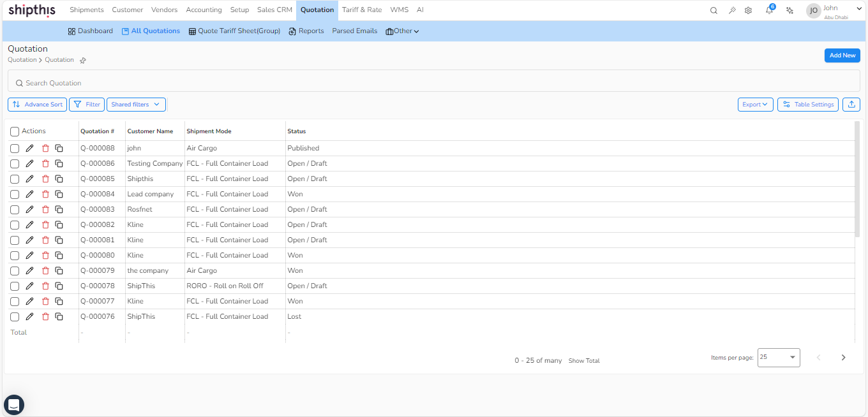Click the AI sparkle icon near profile
Viewport: 868px width, 417px height.
click(789, 10)
